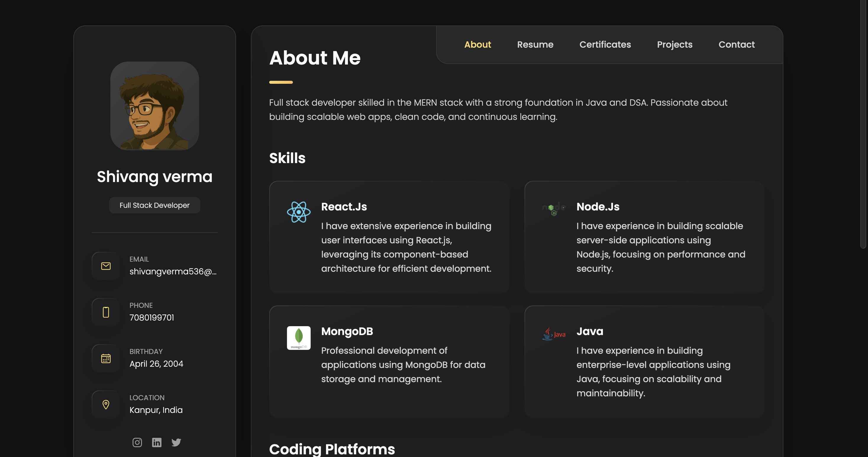Click the React.Js skill description text
The height and width of the screenshot is (457, 868).
[406, 247]
